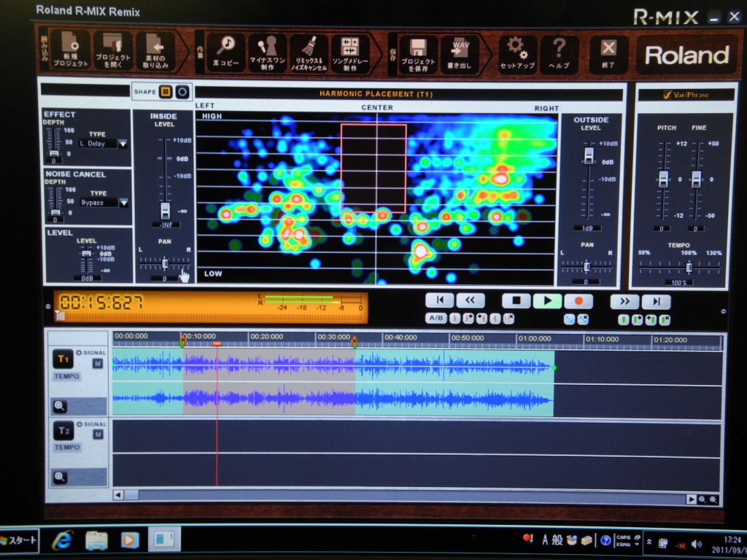The height and width of the screenshot is (560, 747).
Task: Click the master LEVEL fader
Action: (86, 254)
